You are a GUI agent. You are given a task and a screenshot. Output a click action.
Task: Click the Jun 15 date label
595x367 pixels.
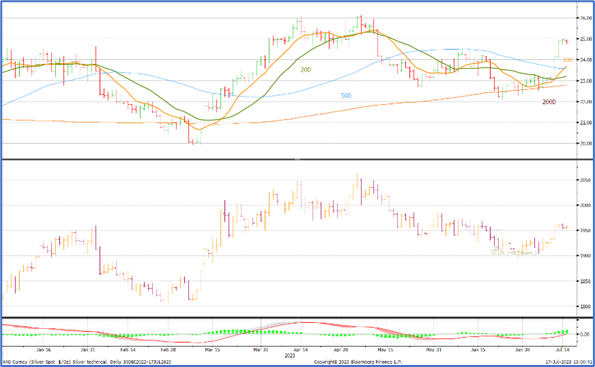pos(478,350)
